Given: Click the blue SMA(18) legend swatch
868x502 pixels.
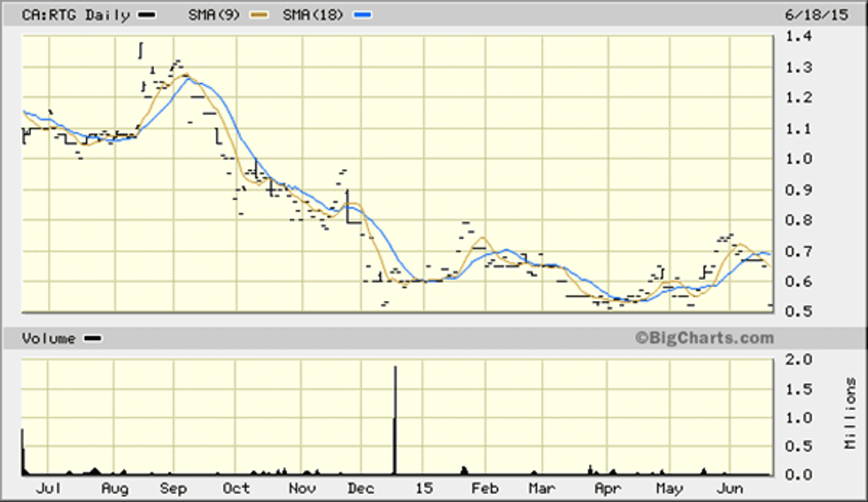Looking at the screenshot, I should 362,16.
